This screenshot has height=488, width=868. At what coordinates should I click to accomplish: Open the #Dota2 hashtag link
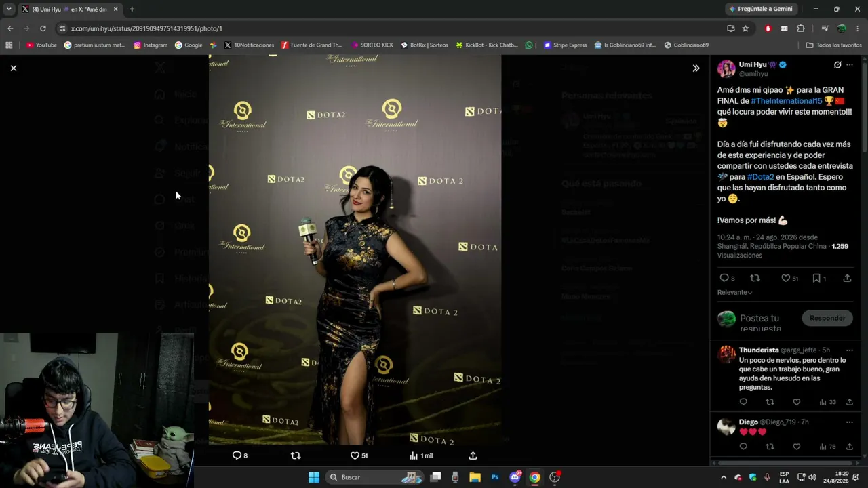760,177
